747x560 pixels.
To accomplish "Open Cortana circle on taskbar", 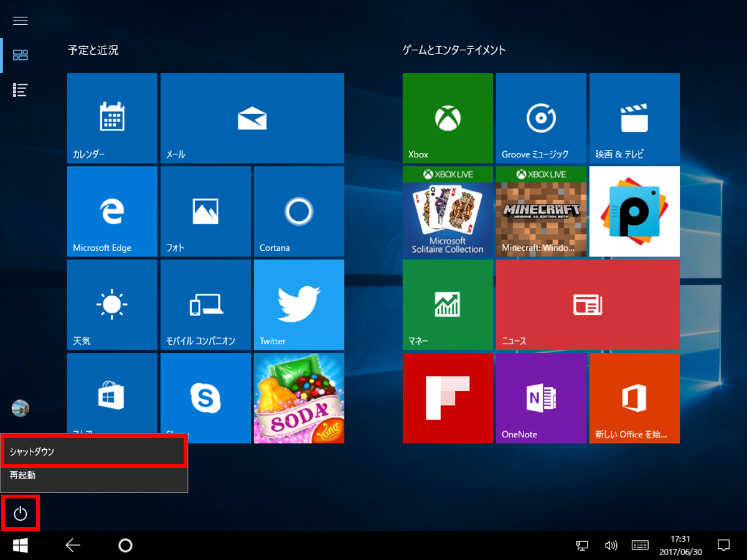I will 125,546.
